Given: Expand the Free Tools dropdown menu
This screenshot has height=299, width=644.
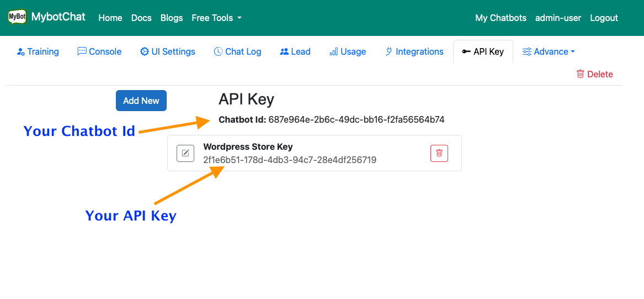Looking at the screenshot, I should click(x=216, y=18).
